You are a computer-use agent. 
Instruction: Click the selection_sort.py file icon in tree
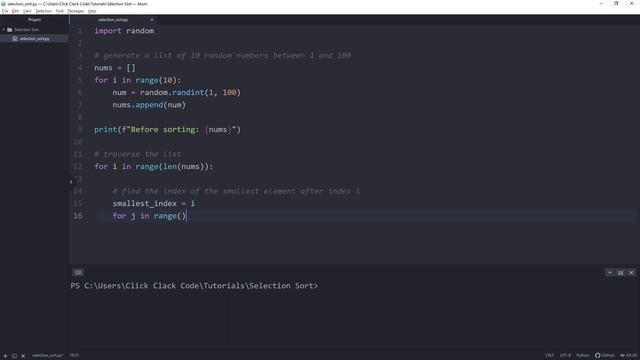(x=15, y=39)
